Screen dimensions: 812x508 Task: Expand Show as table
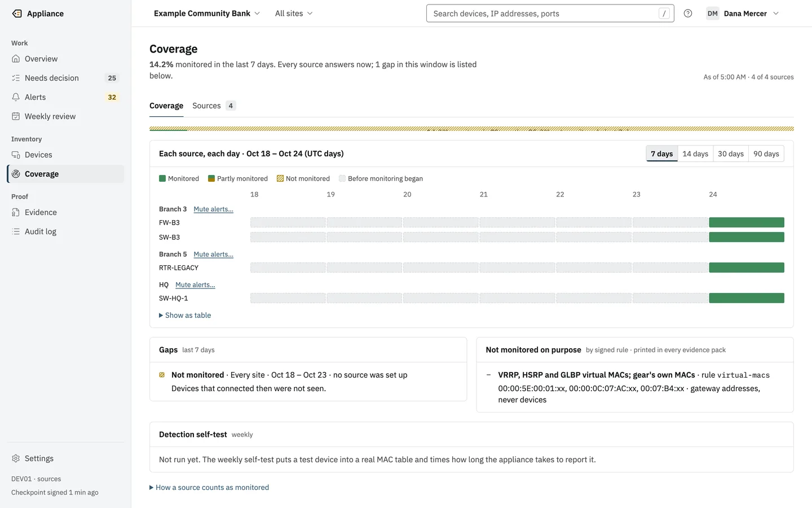pos(185,316)
